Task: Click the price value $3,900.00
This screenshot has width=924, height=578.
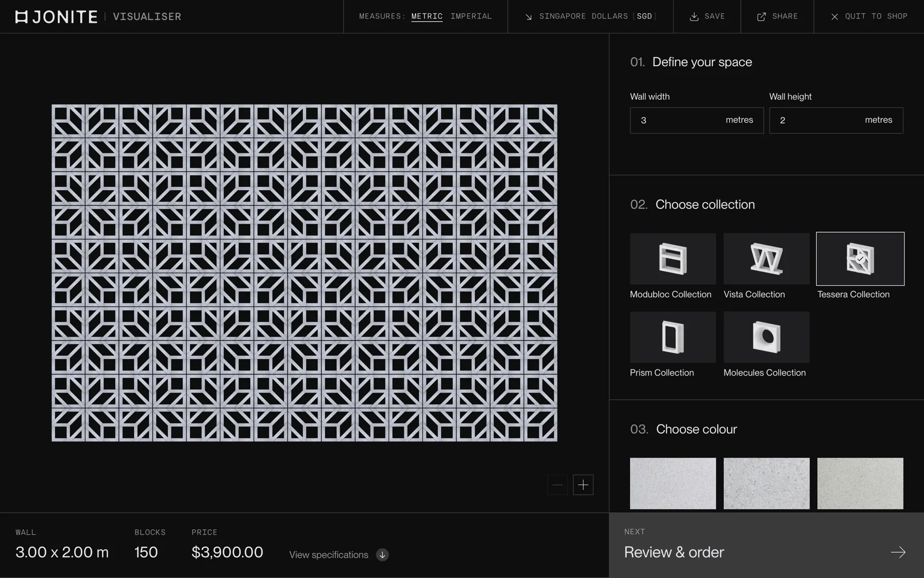Action: point(227,552)
